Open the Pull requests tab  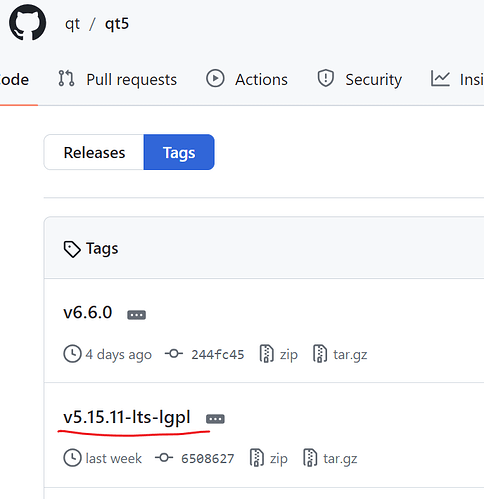tap(117, 79)
